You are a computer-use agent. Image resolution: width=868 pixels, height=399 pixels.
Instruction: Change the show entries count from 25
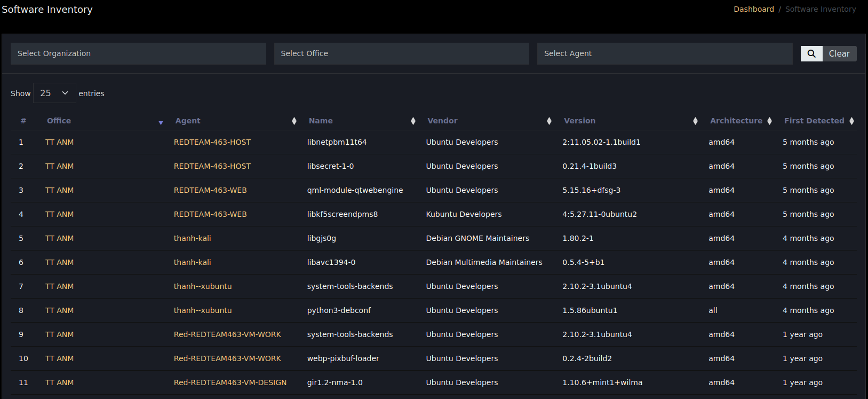(x=54, y=93)
